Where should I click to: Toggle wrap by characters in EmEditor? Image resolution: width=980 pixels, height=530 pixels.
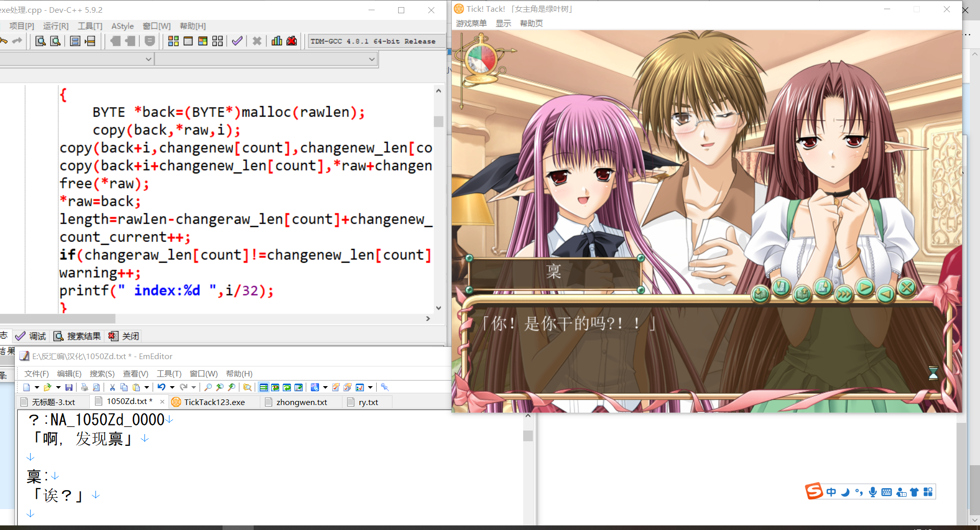(275, 388)
